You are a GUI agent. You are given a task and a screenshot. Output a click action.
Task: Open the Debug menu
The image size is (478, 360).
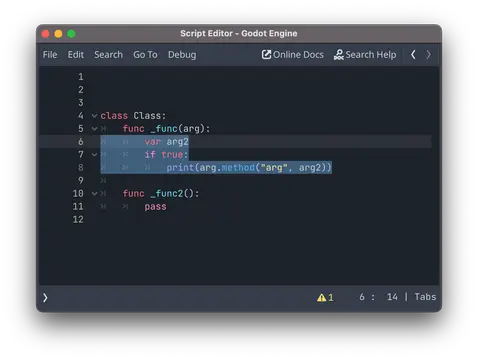click(x=182, y=55)
